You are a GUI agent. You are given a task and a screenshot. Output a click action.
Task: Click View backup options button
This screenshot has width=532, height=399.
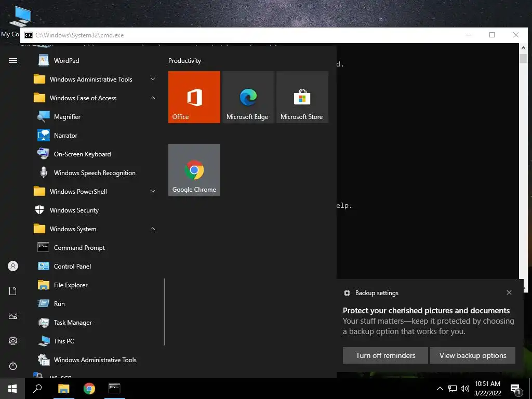(473, 355)
